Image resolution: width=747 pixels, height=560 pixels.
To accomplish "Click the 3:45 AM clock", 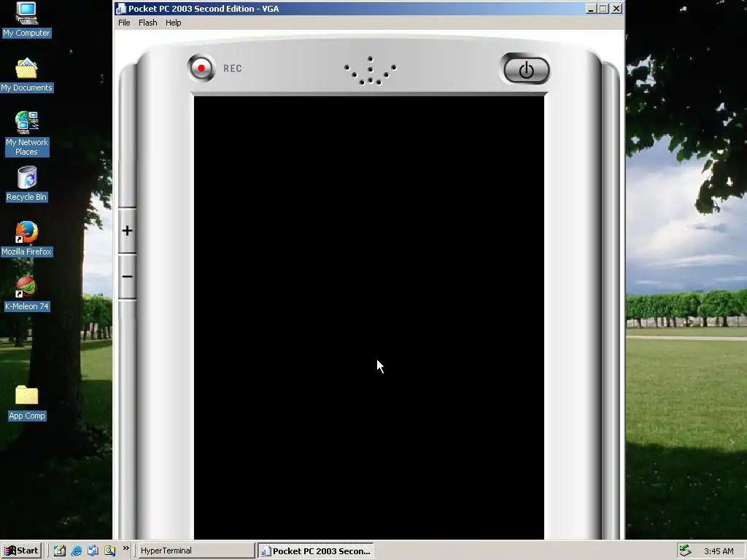I will [x=719, y=551].
